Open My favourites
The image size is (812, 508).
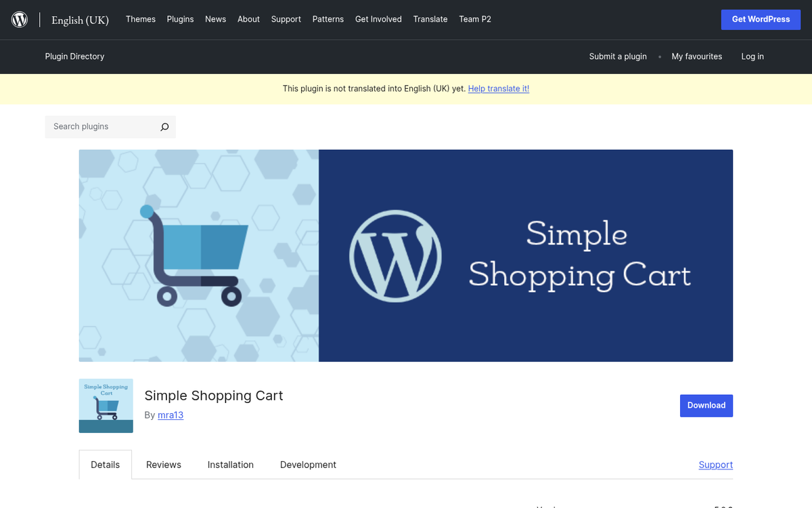697,56
